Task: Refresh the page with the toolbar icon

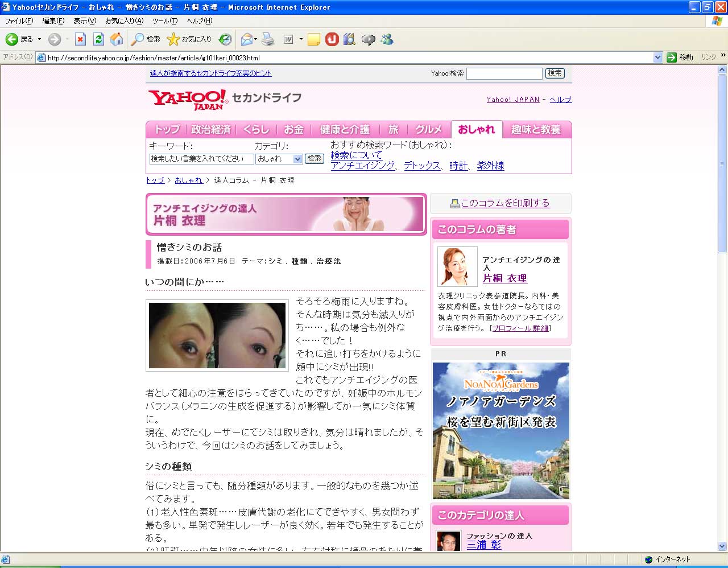Action: pyautogui.click(x=98, y=39)
